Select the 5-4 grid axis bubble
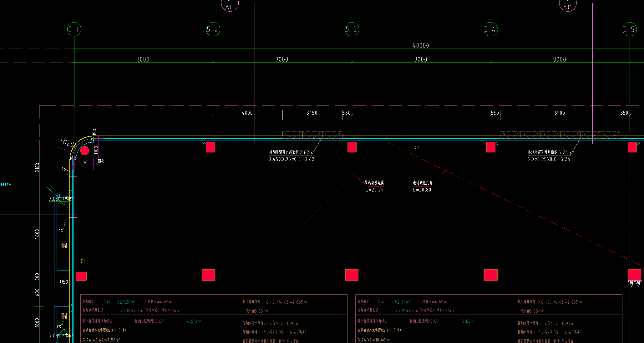This screenshot has width=644, height=343. tap(490, 29)
